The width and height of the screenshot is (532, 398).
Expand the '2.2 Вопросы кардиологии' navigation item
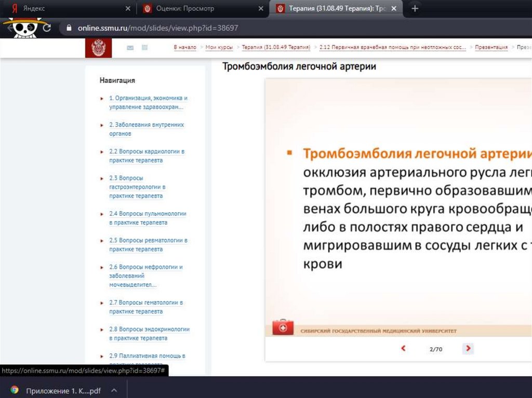point(102,152)
